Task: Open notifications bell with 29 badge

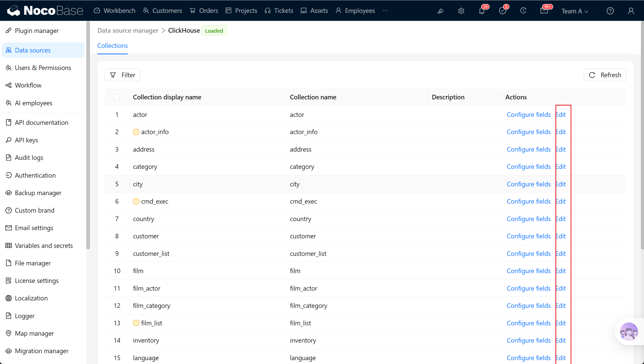Action: click(x=482, y=11)
